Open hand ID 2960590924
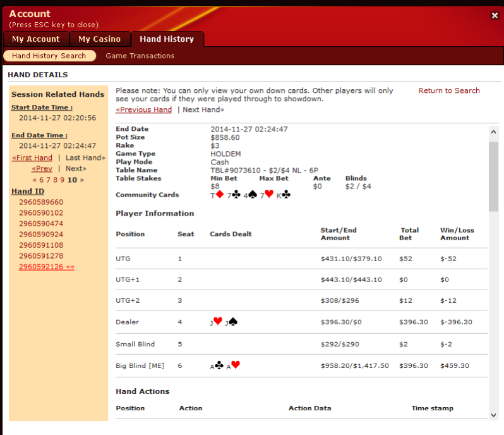This screenshot has height=435, width=504. [x=41, y=234]
